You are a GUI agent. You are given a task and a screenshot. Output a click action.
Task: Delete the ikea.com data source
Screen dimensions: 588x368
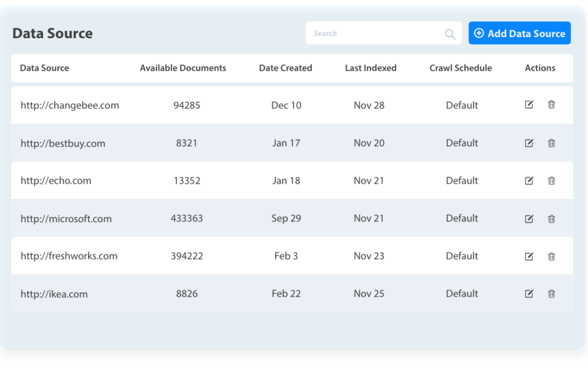click(552, 294)
